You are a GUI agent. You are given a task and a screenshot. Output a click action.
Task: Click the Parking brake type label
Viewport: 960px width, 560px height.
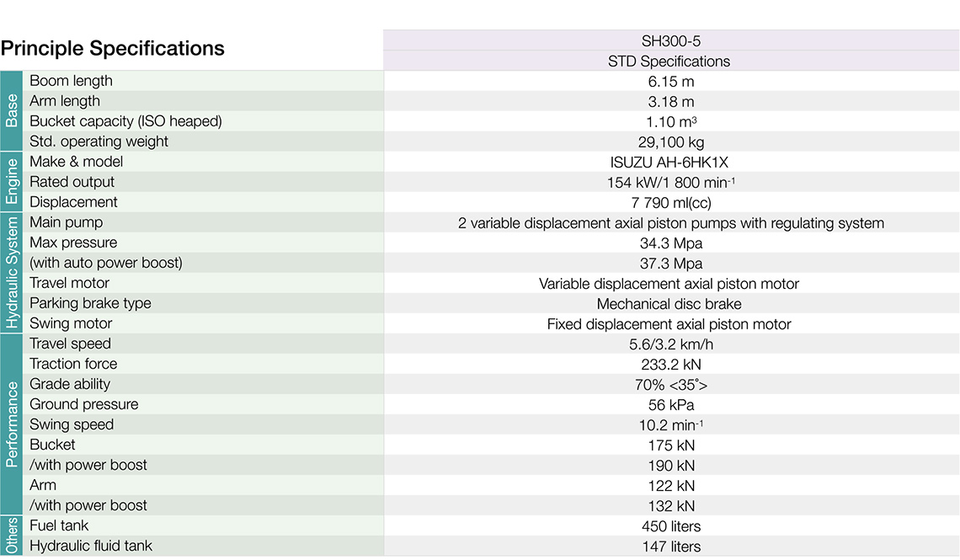[90, 303]
